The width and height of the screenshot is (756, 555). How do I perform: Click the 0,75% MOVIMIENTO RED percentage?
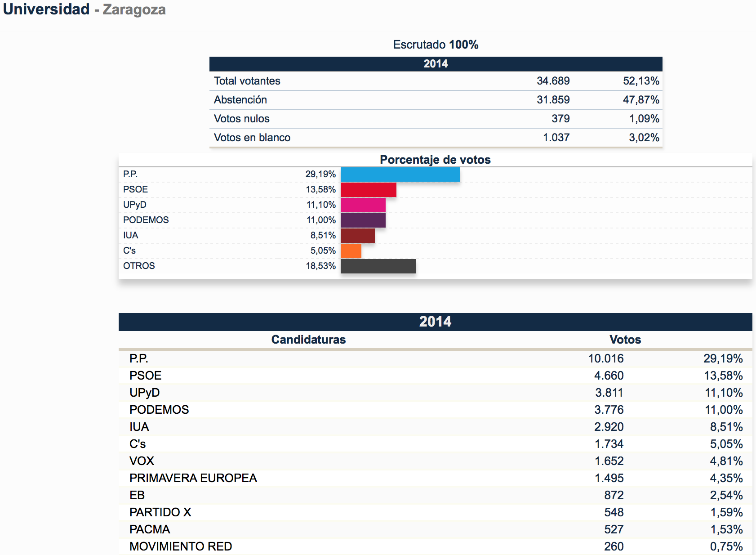[x=726, y=546]
